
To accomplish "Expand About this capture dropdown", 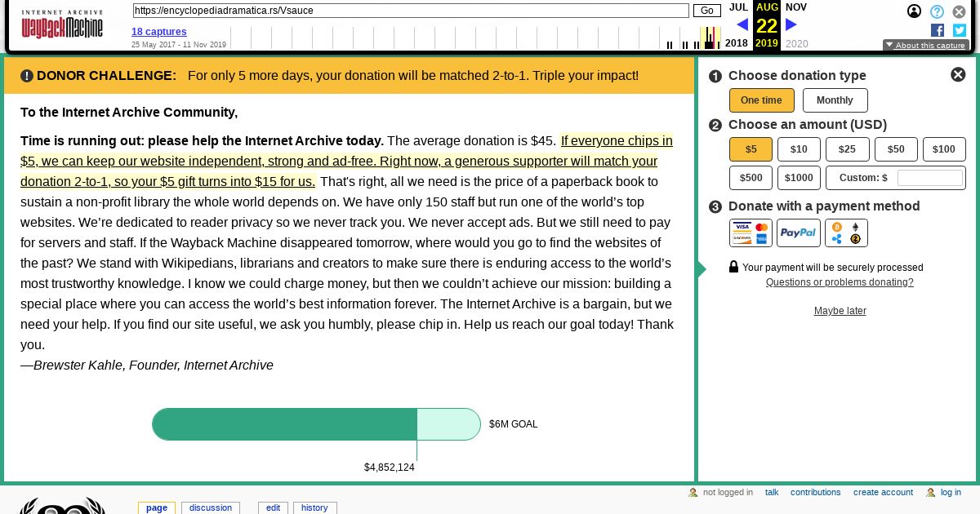I will pos(925,46).
